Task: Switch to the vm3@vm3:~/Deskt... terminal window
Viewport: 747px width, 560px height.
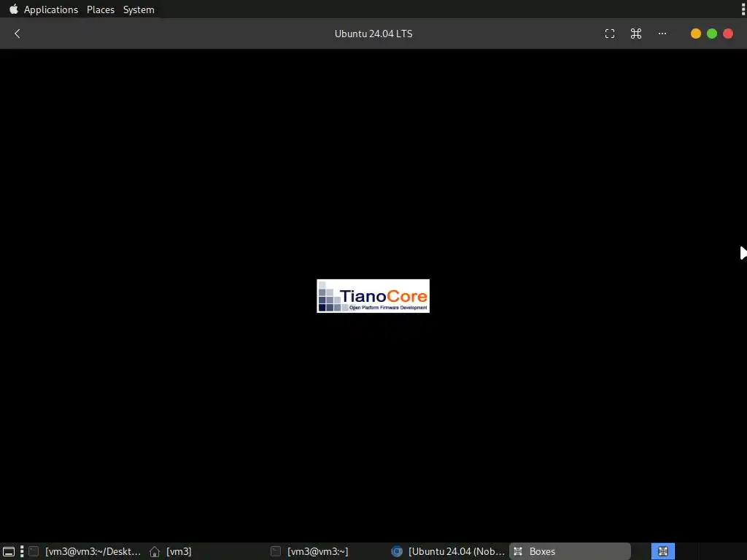Action: click(85, 551)
